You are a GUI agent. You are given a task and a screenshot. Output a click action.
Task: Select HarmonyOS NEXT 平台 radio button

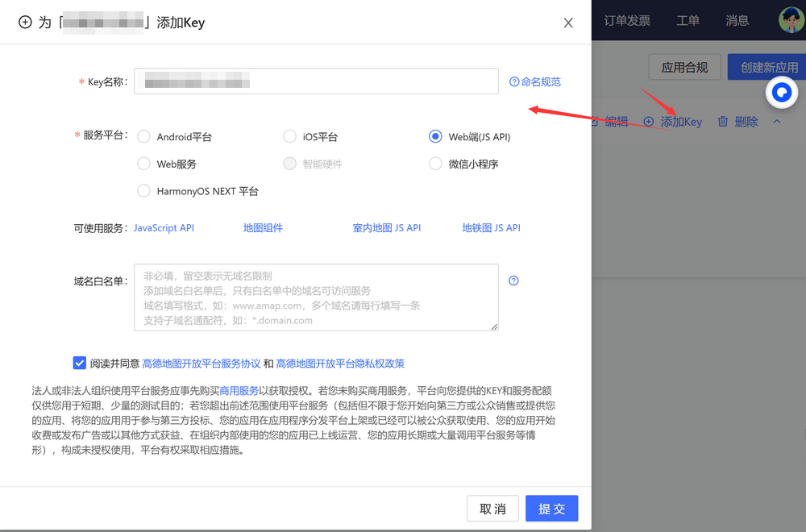coord(144,191)
